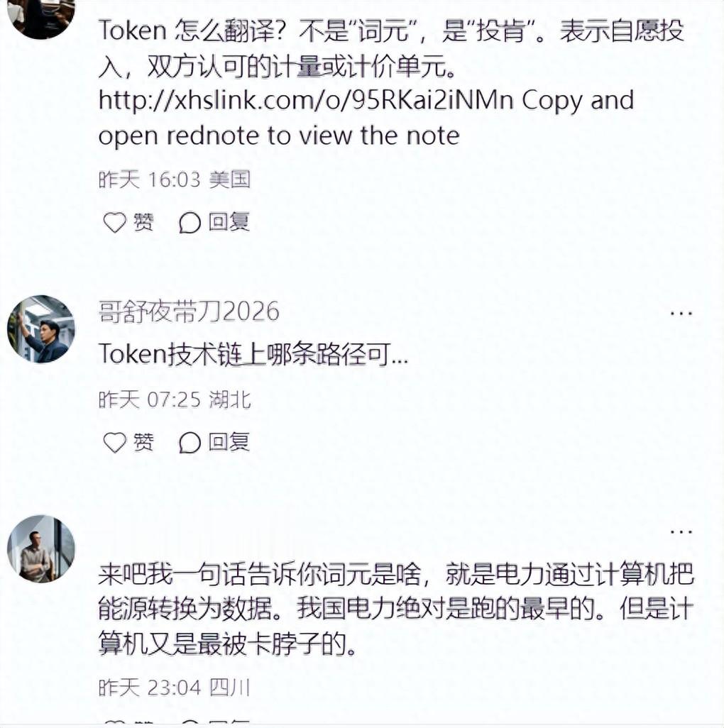The image size is (724, 728).
Task: Open avatar of the 四川 commenter
Action: coord(41,548)
